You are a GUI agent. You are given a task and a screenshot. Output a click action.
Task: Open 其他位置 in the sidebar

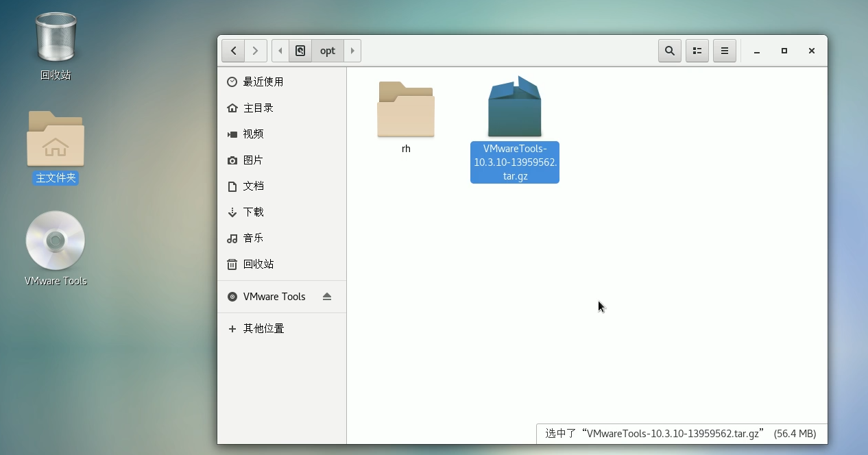pos(282,328)
